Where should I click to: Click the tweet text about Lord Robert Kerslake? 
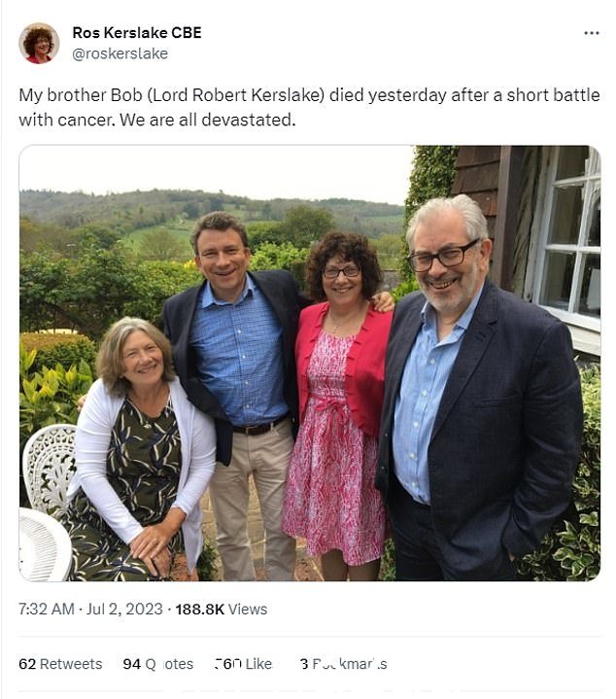(x=309, y=108)
